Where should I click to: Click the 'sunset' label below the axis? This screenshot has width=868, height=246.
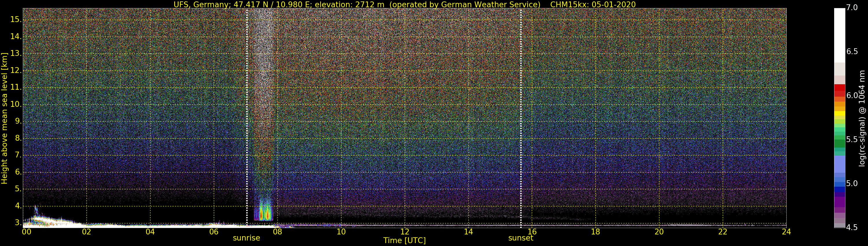point(521,238)
